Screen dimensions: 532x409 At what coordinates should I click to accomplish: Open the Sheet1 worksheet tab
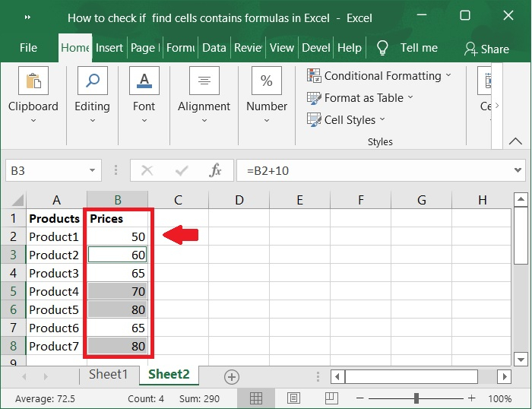[108, 374]
